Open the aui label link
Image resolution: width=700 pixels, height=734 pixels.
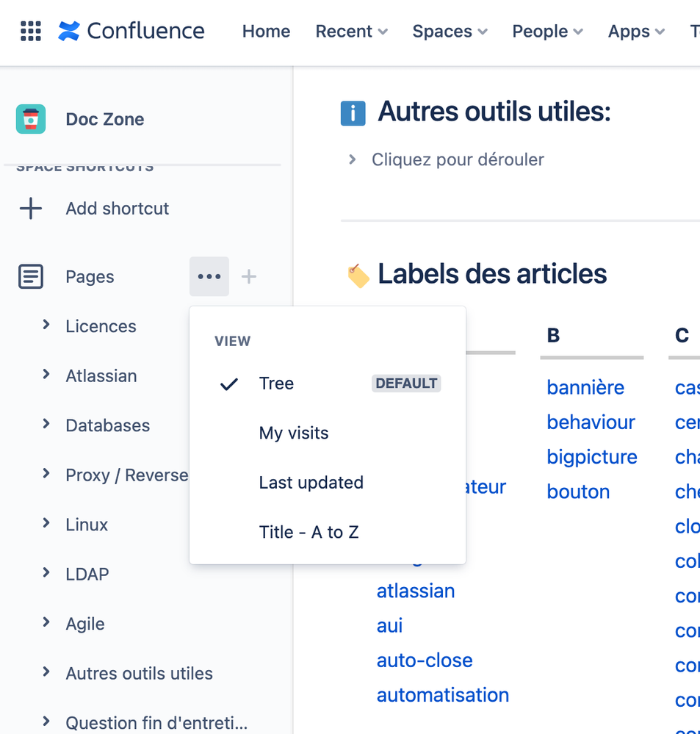click(390, 625)
